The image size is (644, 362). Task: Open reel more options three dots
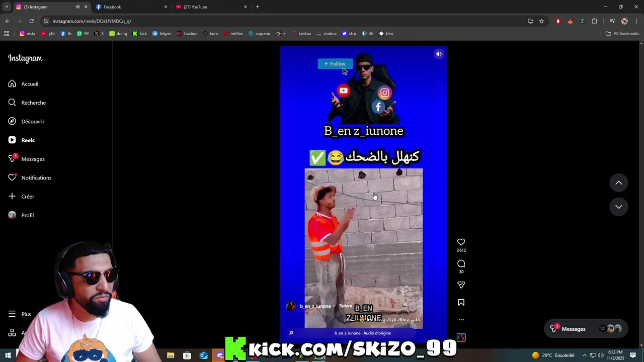pyautogui.click(x=461, y=320)
